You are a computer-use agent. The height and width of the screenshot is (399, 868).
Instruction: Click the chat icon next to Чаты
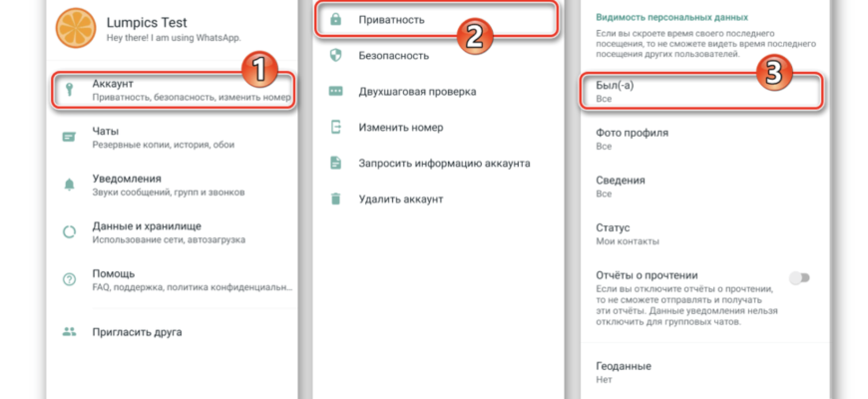coord(69,138)
